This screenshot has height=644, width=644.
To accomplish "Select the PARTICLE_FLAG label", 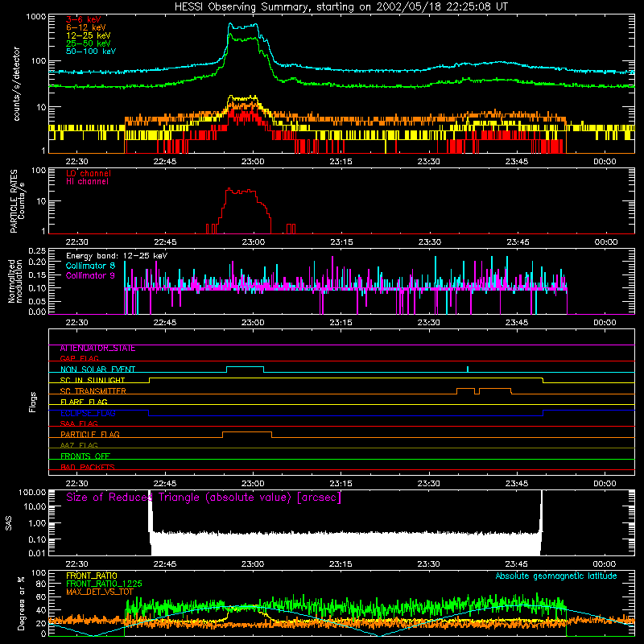I will pos(90,435).
